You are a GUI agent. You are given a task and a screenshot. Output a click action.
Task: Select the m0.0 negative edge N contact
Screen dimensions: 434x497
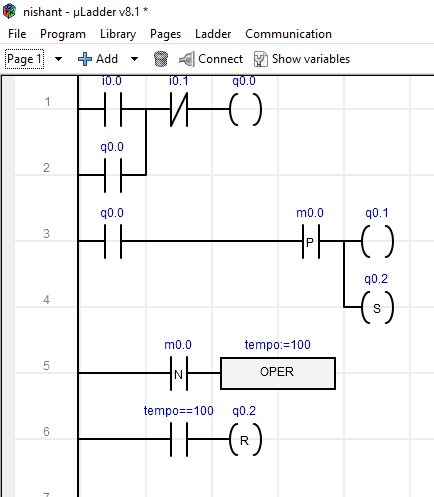click(x=179, y=373)
